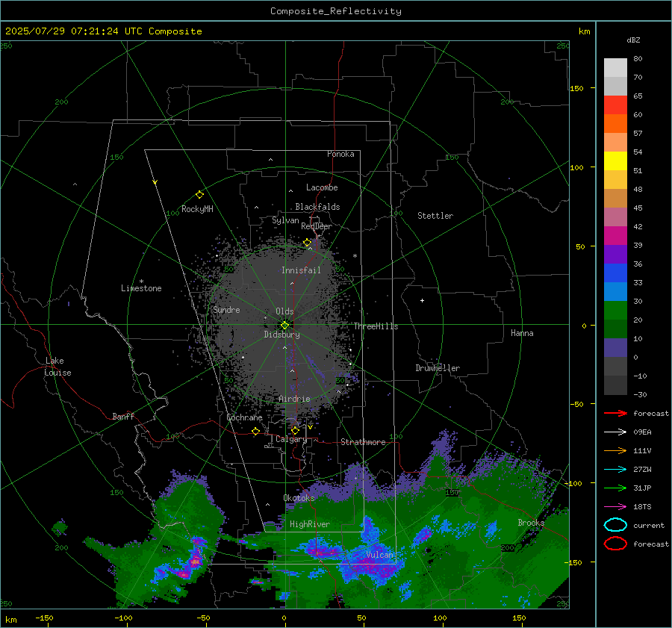Click the km label at top right
Screen dimensions: 672x628
pyautogui.click(x=584, y=31)
